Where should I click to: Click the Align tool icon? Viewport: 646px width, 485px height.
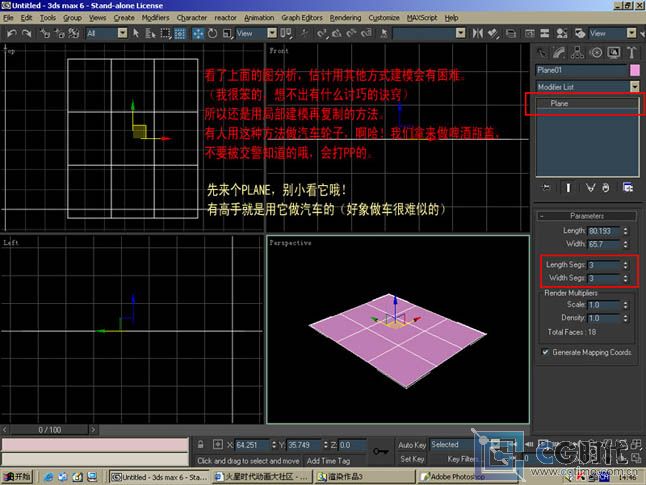[493, 33]
